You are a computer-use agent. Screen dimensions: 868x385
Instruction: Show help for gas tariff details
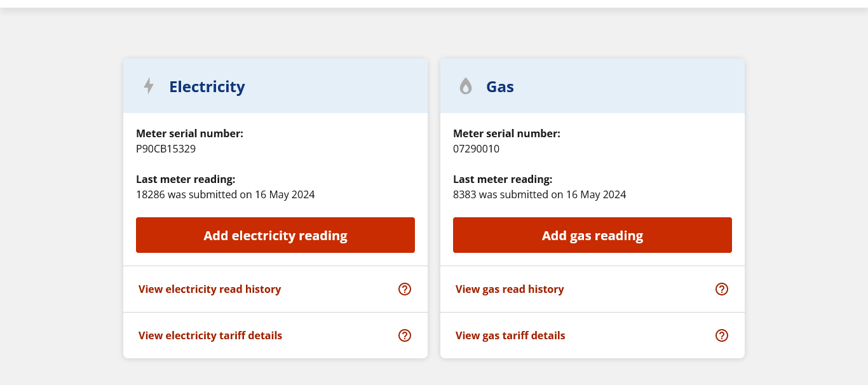[x=722, y=335]
